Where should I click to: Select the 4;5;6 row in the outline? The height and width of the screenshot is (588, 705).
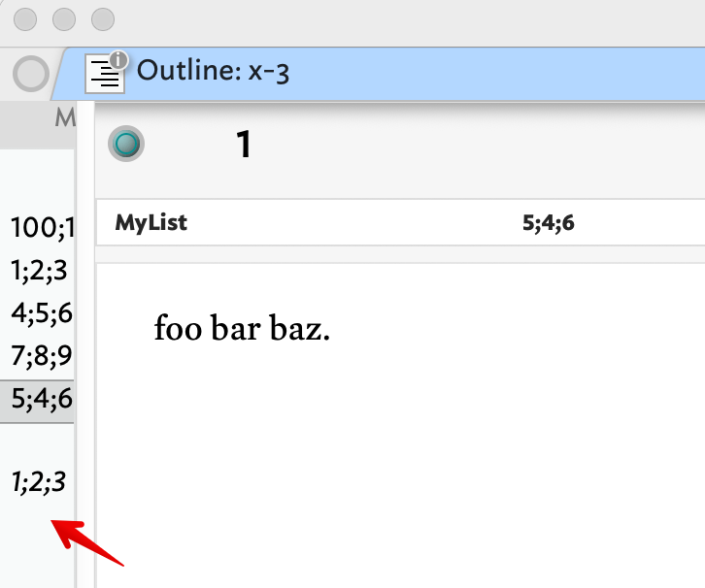click(41, 312)
